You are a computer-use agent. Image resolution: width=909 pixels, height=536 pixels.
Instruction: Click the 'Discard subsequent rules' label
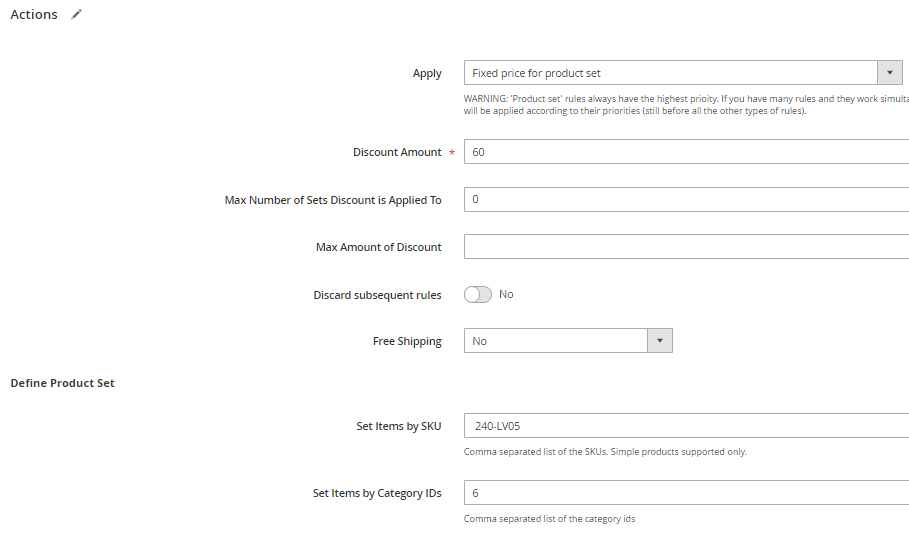click(x=377, y=295)
